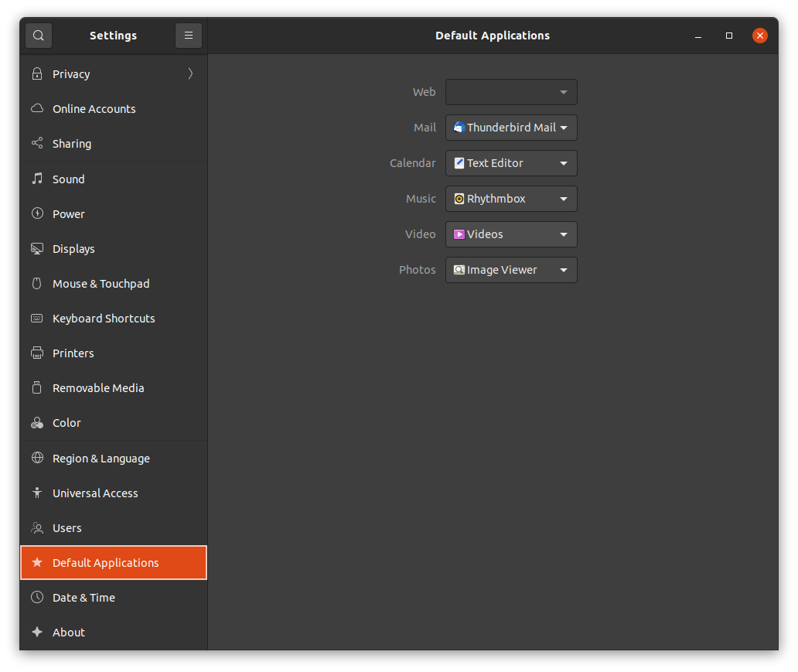Go to Sharing settings
798x672 pixels.
click(114, 144)
